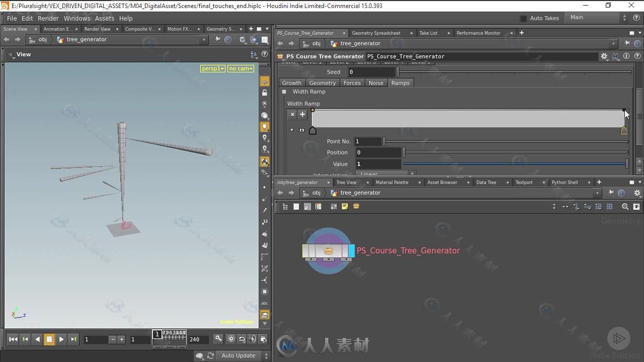Screen dimensions: 644x362
Task: Open the network editor sticky note tool
Action: pos(345,207)
